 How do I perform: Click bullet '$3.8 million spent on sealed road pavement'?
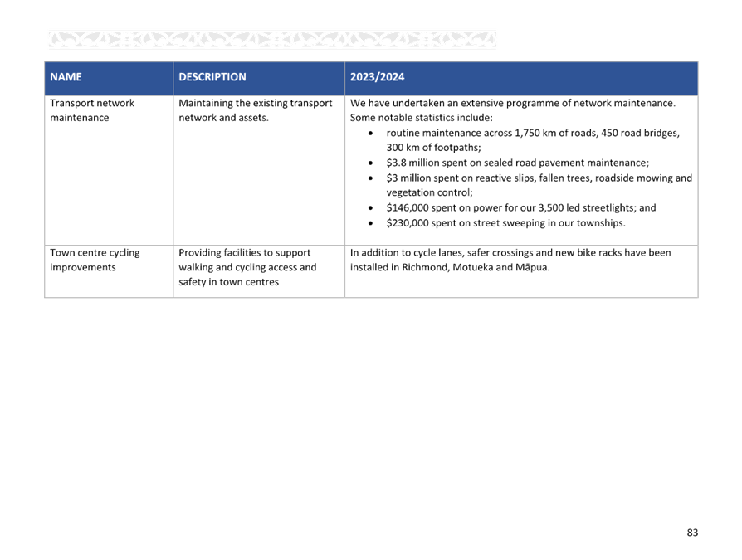(x=517, y=163)
